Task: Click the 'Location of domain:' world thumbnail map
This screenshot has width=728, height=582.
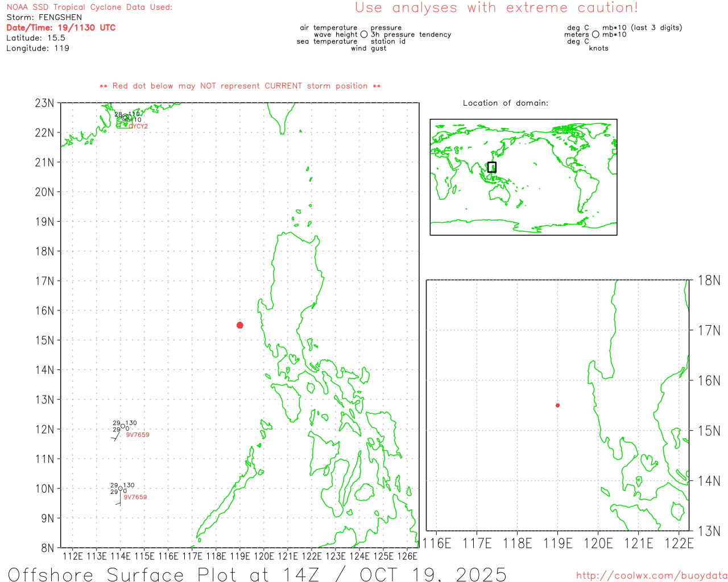Action: [523, 177]
